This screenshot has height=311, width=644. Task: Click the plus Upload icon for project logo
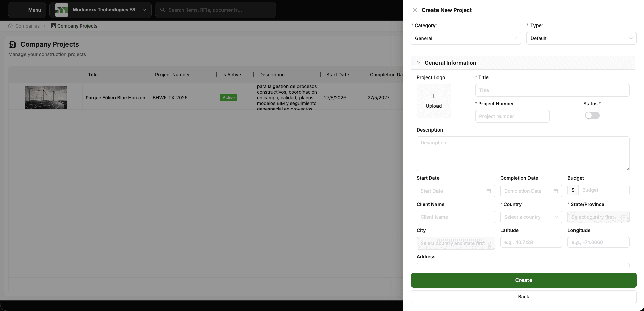pyautogui.click(x=434, y=96)
